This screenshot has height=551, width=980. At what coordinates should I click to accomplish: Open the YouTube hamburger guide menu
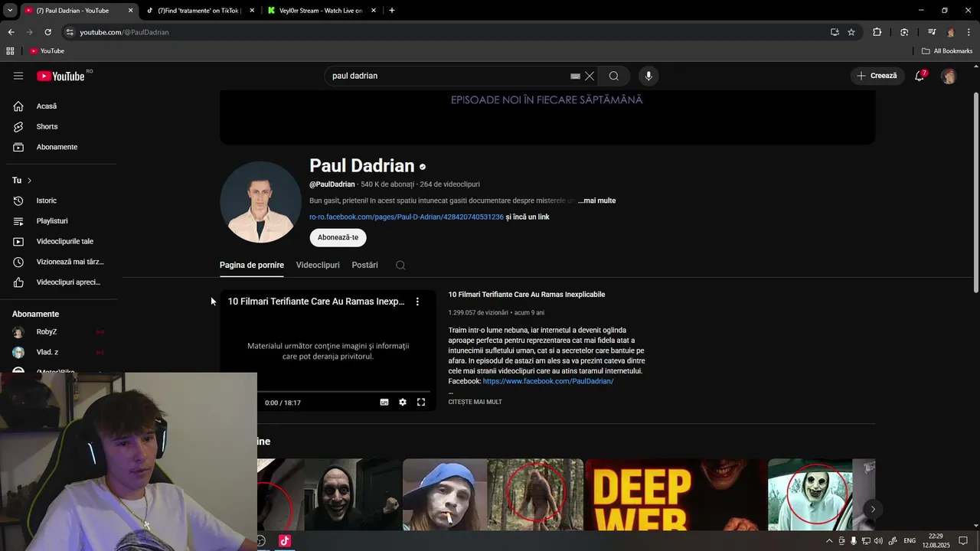[18, 76]
